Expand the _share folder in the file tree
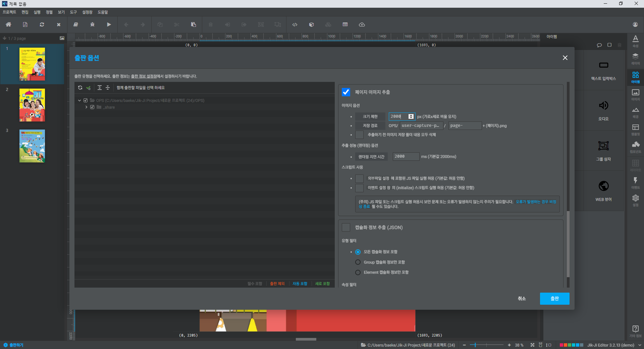The image size is (644, 349). [x=86, y=107]
